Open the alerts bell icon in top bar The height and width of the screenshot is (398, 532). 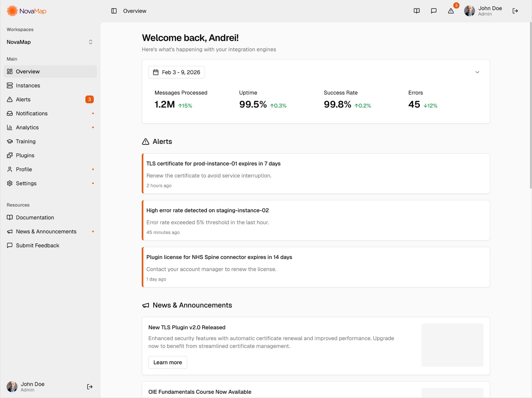pos(451,11)
